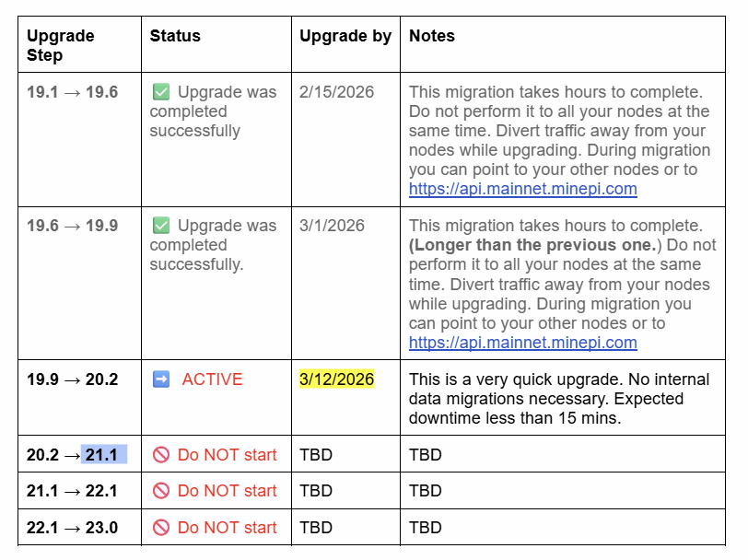Screen dimensions: 748x560
Task: Click prohibited icon in the 20.2 → 21.1 row
Action: (x=161, y=454)
